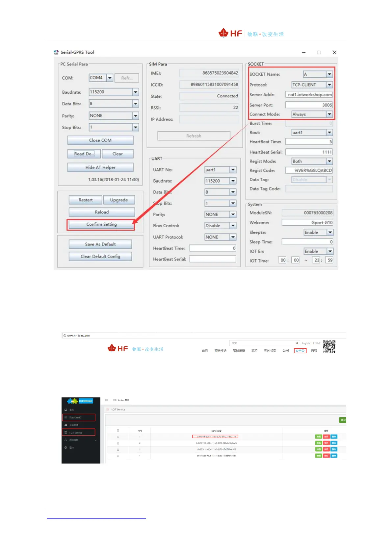The width and height of the screenshot is (392, 554).
Task: Open the Flow Control dropdown
Action: click(233, 226)
